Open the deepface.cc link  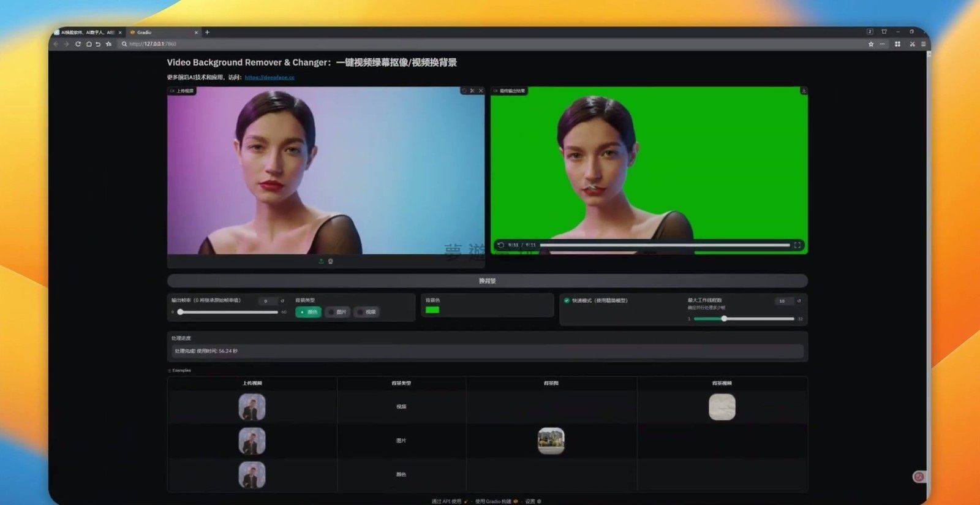(x=269, y=78)
